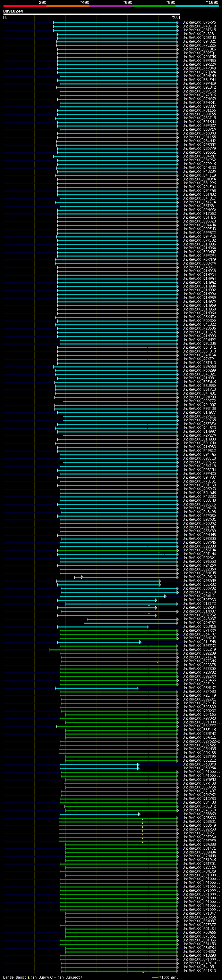Viewport: 222px width, 980px height.
Task: Select hit label UniRef100_Q9FUZ1
Action: pyautogui.click(x=199, y=41)
